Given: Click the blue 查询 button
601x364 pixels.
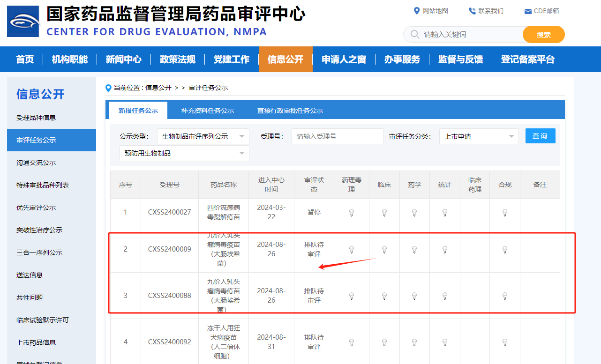Looking at the screenshot, I should (x=540, y=136).
